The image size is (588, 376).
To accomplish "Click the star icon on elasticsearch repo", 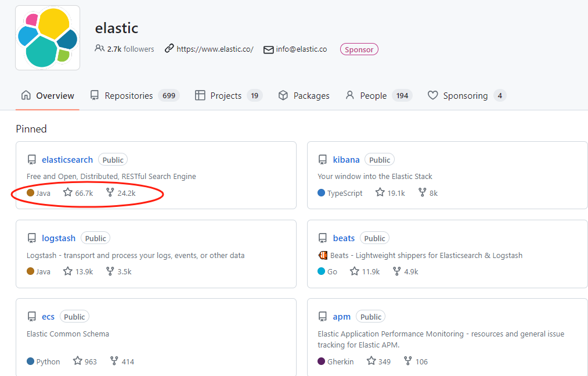I will (x=67, y=192).
